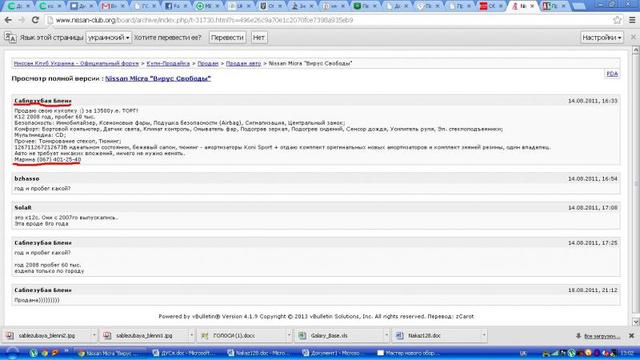Click the UK language indicator in the taskbar
This screenshot has width=640, height=360.
click(523, 353)
